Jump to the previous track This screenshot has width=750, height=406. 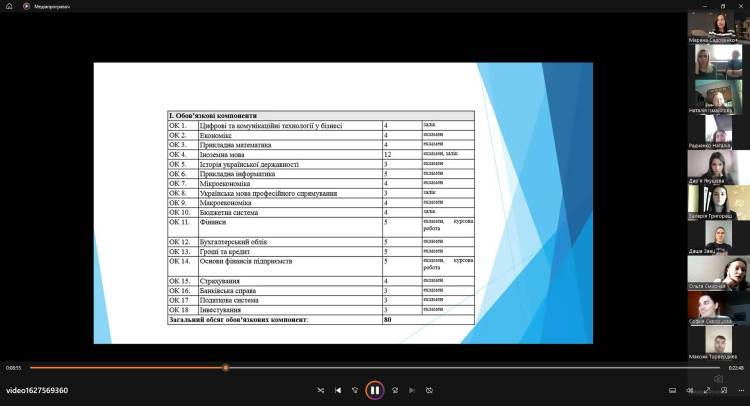338,390
